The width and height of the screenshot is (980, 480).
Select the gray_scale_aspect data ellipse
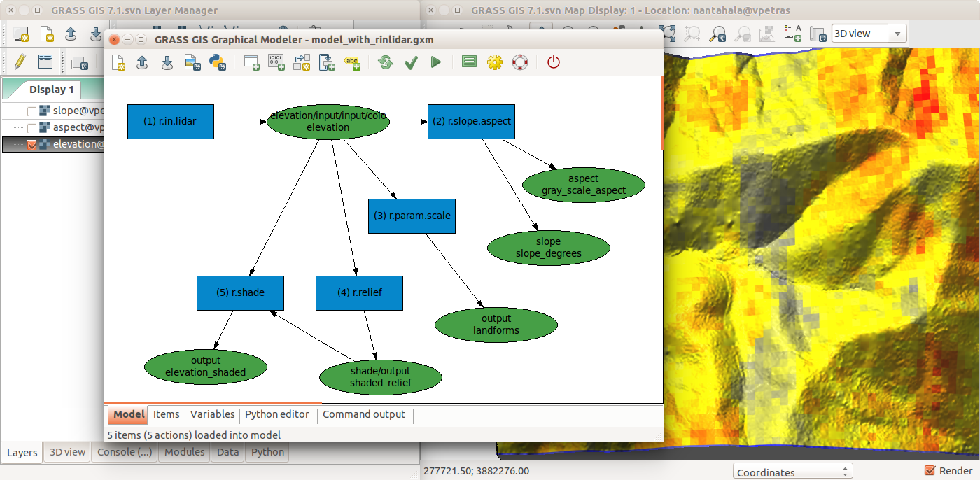pos(584,185)
